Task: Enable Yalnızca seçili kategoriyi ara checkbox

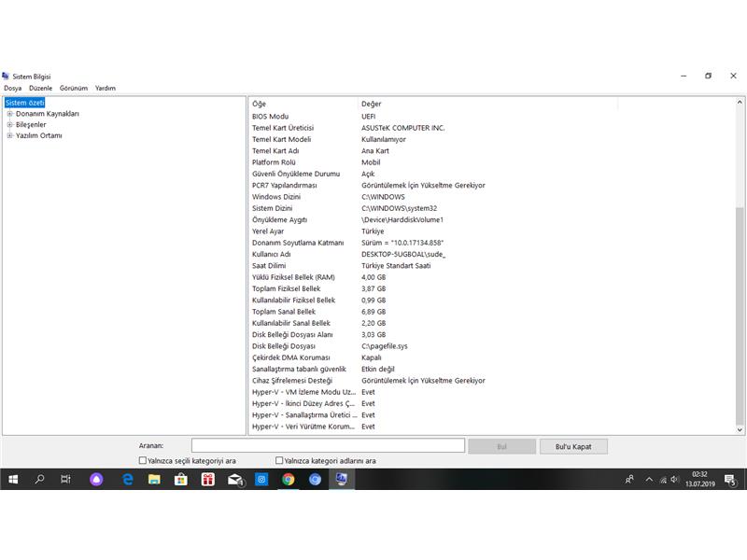Action: click(143, 460)
